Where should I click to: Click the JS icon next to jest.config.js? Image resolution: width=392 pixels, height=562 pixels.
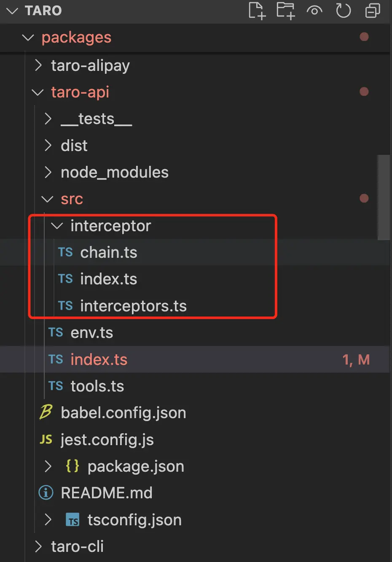pyautogui.click(x=46, y=440)
